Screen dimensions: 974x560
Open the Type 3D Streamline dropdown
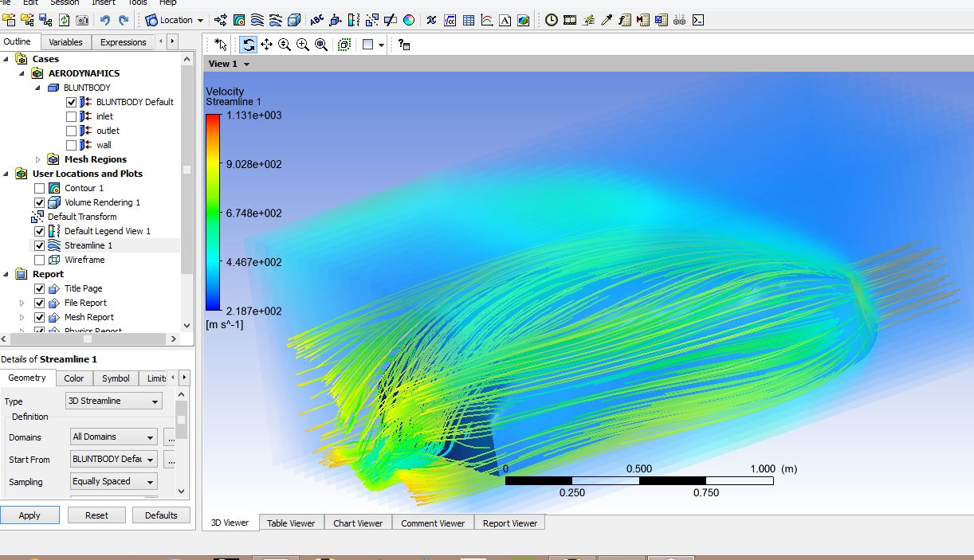[x=114, y=401]
